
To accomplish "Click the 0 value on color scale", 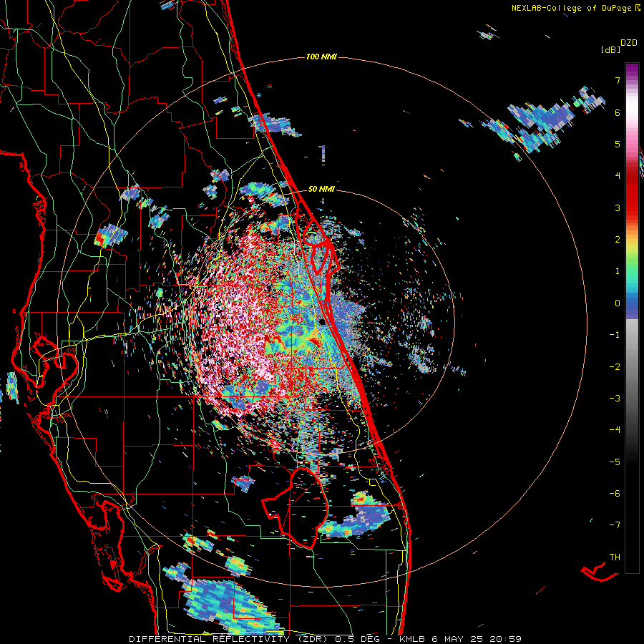I will point(618,303).
